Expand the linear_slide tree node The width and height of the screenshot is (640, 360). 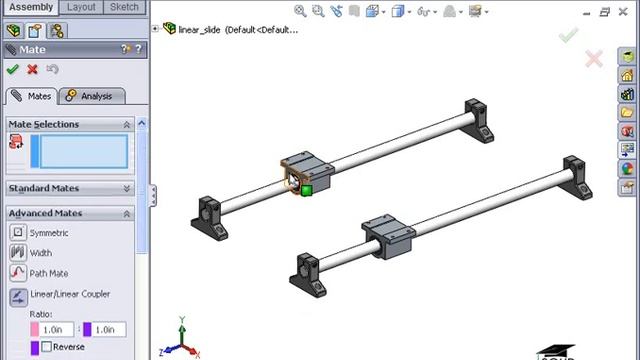(x=155, y=29)
